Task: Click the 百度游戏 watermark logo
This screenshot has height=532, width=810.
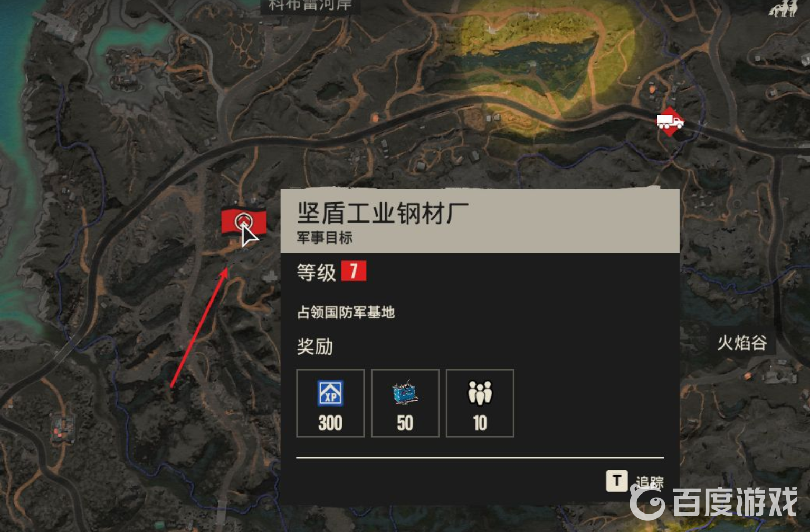Action: pos(713,501)
